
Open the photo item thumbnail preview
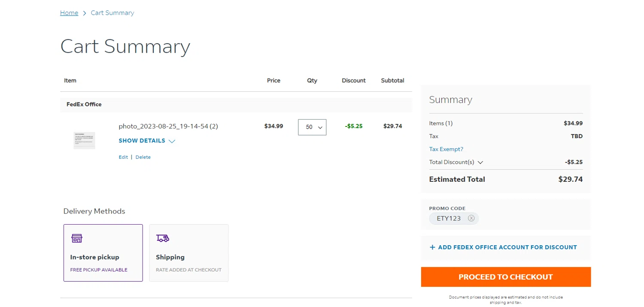[x=84, y=141]
